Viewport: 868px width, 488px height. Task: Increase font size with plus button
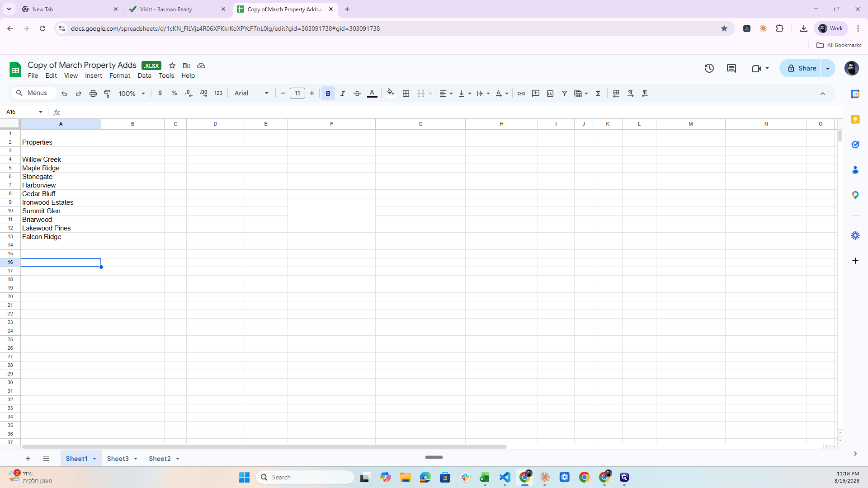(312, 94)
